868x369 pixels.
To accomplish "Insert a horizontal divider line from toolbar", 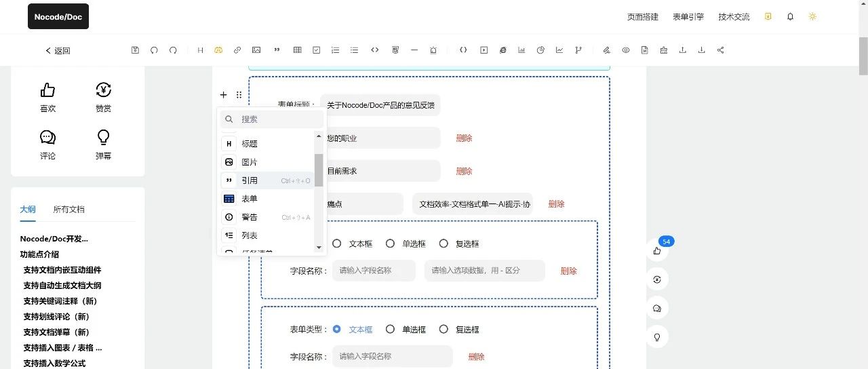I will coord(414,50).
